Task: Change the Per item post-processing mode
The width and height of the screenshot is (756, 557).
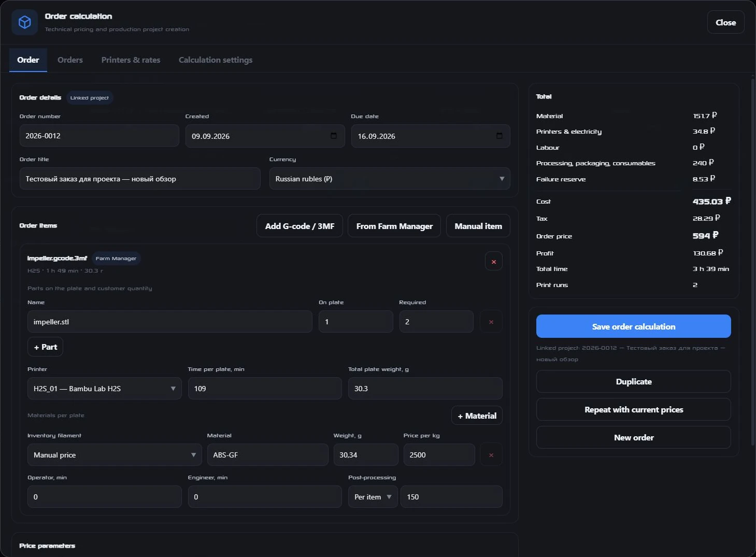Action: pyautogui.click(x=373, y=497)
